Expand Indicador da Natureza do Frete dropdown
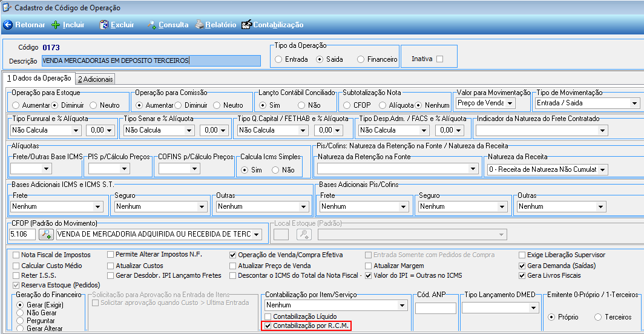Viewport: 644px width, 334px height. click(x=602, y=131)
